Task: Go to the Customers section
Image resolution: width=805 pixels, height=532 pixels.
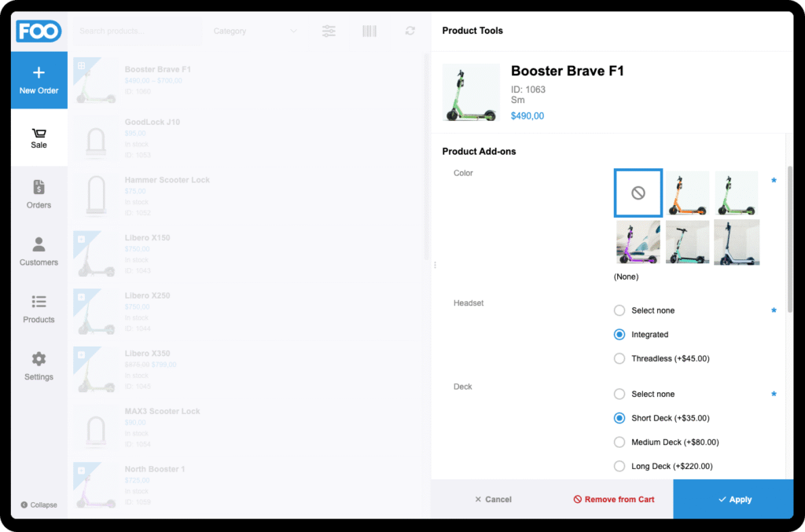Action: pos(39,251)
